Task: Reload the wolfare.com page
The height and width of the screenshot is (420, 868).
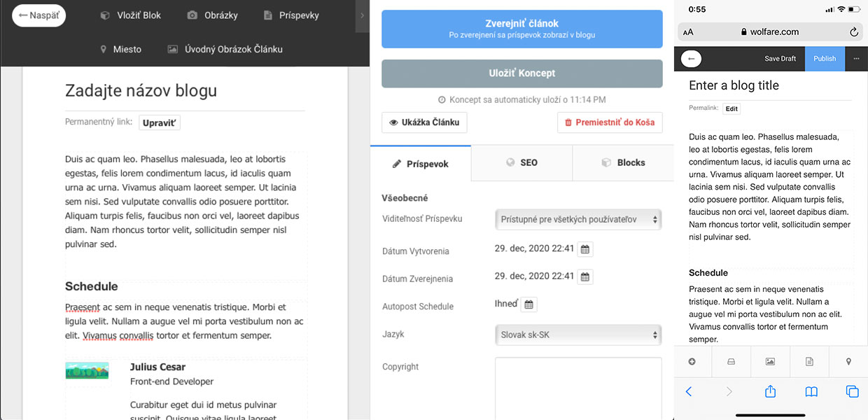Action: [853, 31]
